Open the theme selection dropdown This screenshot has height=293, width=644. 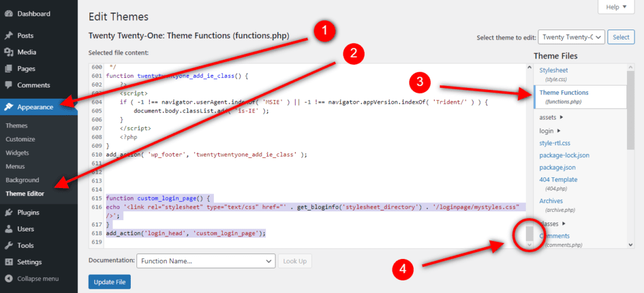tap(571, 37)
